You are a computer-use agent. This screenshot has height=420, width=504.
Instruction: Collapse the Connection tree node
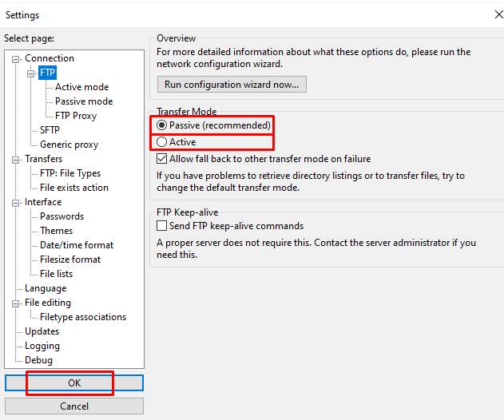15,59
